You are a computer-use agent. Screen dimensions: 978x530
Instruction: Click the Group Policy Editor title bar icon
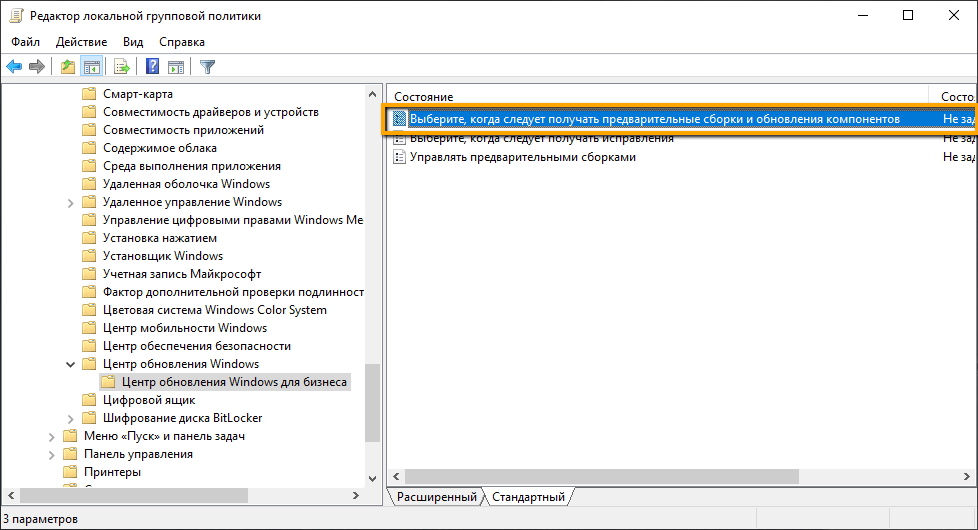[16, 16]
